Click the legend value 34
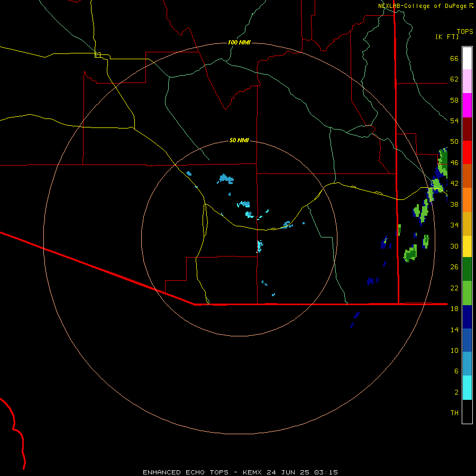The height and width of the screenshot is (476, 476). pyautogui.click(x=454, y=225)
